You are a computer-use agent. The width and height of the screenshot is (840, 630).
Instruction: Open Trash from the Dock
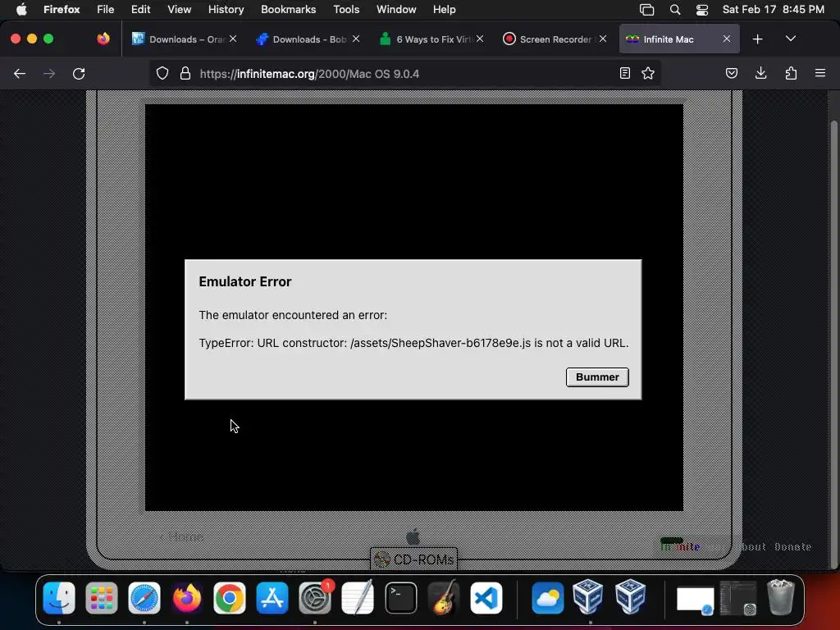781,597
